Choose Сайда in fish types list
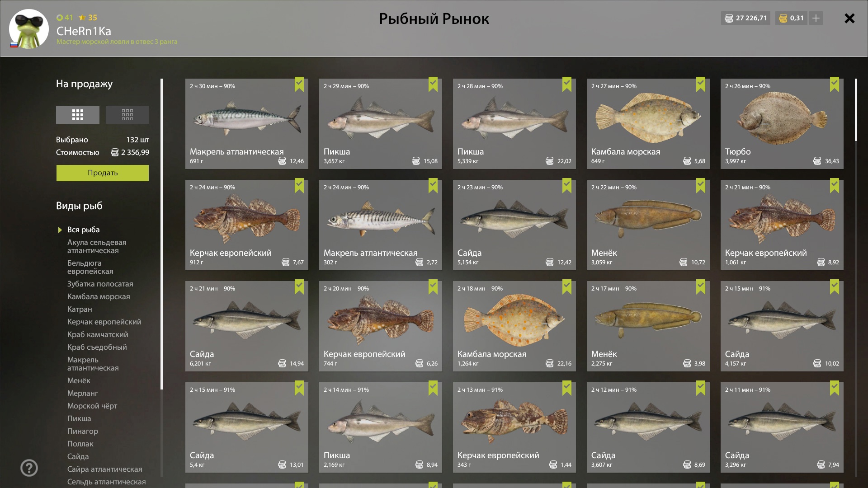868x488 pixels. point(78,456)
